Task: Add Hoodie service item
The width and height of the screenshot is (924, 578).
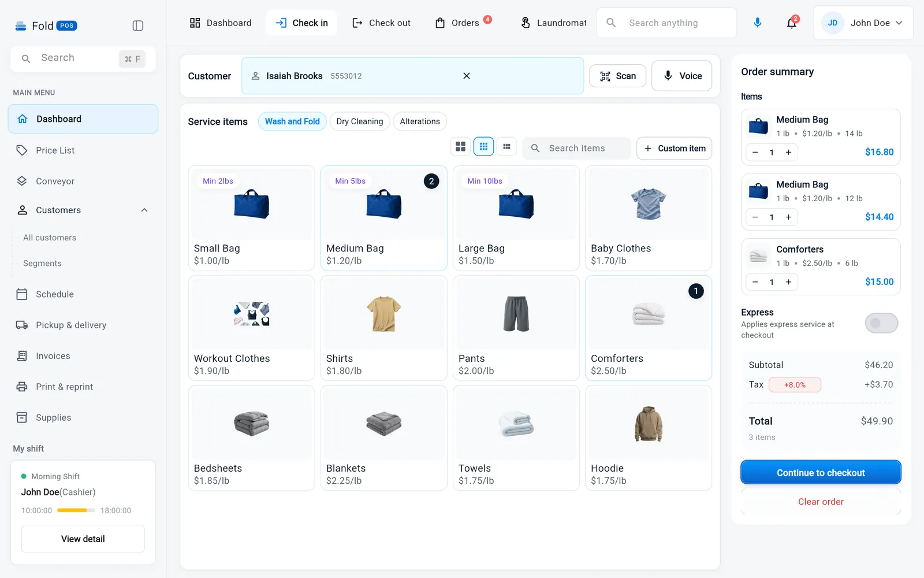Action: 649,438
